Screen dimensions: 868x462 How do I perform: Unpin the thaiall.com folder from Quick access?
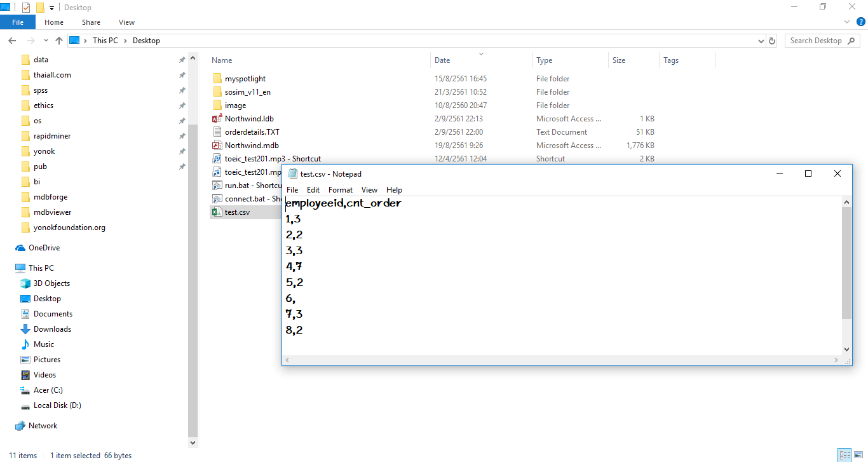[x=182, y=75]
